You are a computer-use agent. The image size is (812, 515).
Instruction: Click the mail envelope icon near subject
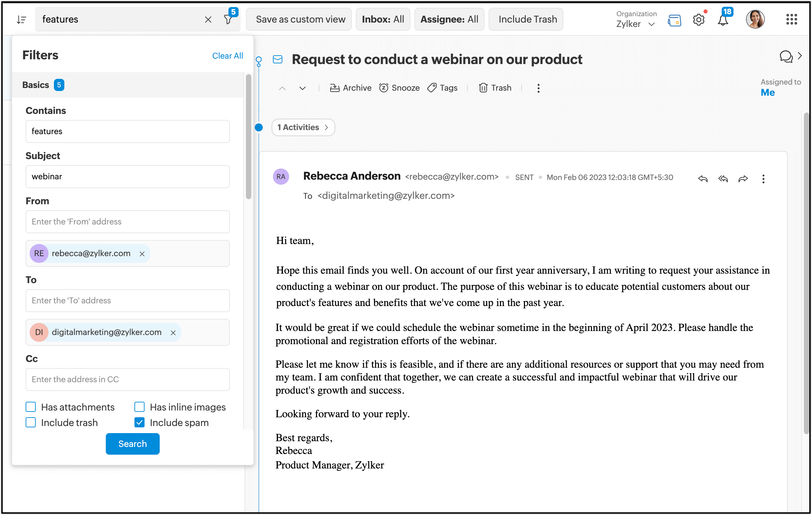pyautogui.click(x=278, y=60)
